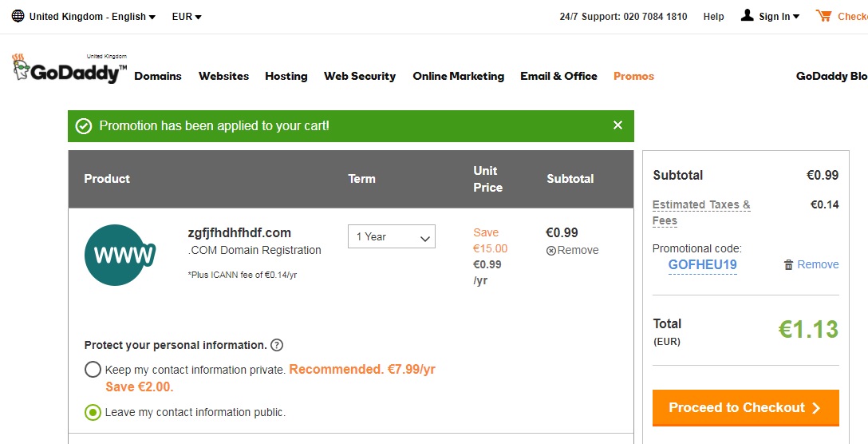This screenshot has width=868, height=444.
Task: Click the globe region icon
Action: 18,16
